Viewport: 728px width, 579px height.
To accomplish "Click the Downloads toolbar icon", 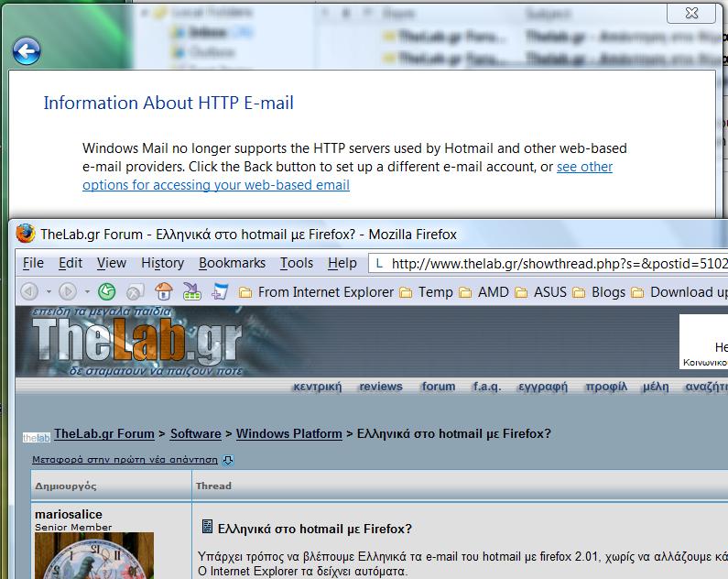I will [191, 291].
